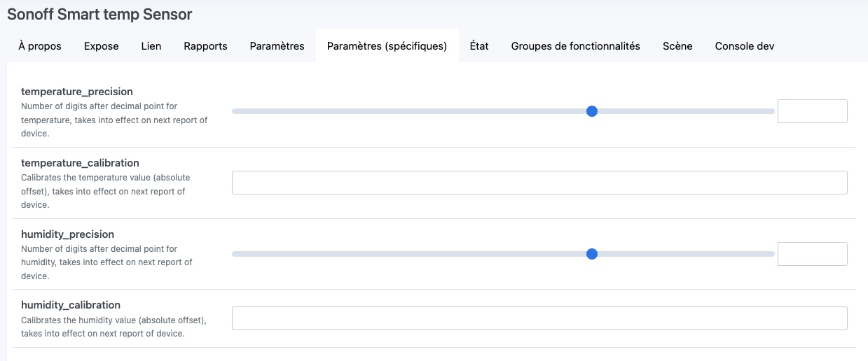This screenshot has height=361, width=868.
Task: Click 'Number of digits' description for temperature
Action: point(114,120)
